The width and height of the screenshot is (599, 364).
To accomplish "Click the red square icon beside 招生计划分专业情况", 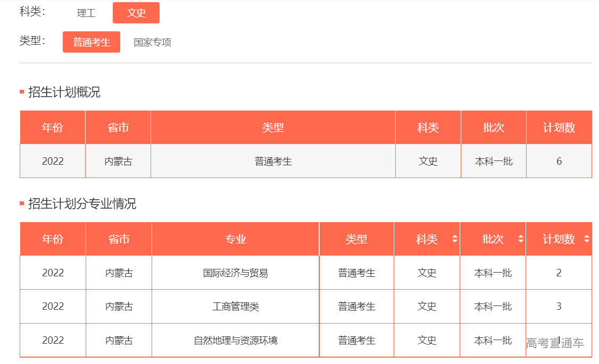I will pyautogui.click(x=21, y=202).
